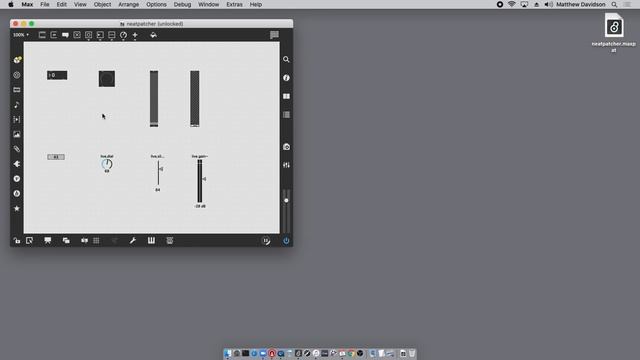Open the star Collections icon
The width and height of the screenshot is (640, 360).
point(17,209)
